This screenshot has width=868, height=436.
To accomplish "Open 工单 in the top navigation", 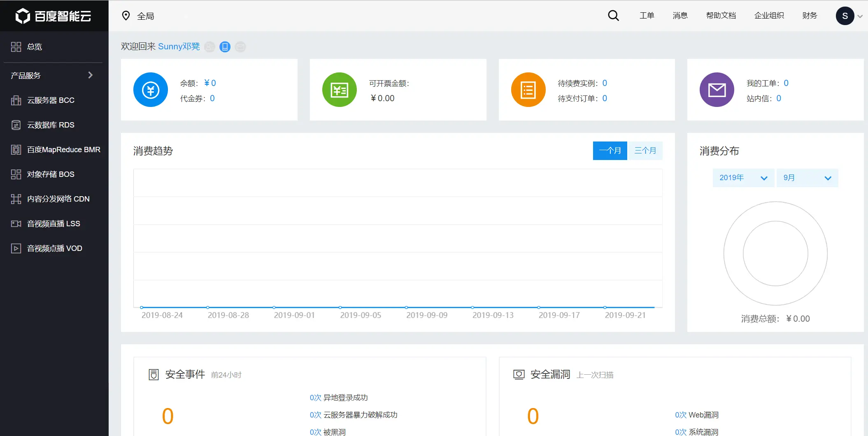I will tap(647, 16).
